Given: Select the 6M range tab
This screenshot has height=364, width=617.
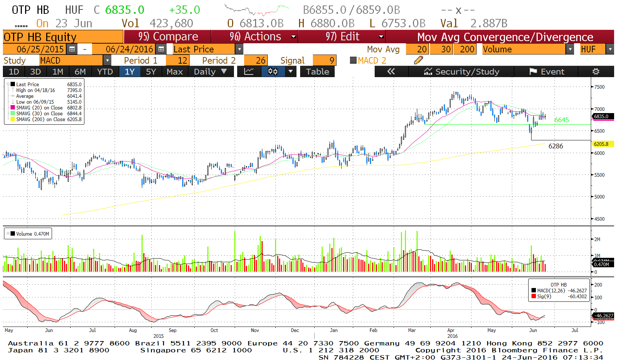Looking at the screenshot, I should click(80, 72).
